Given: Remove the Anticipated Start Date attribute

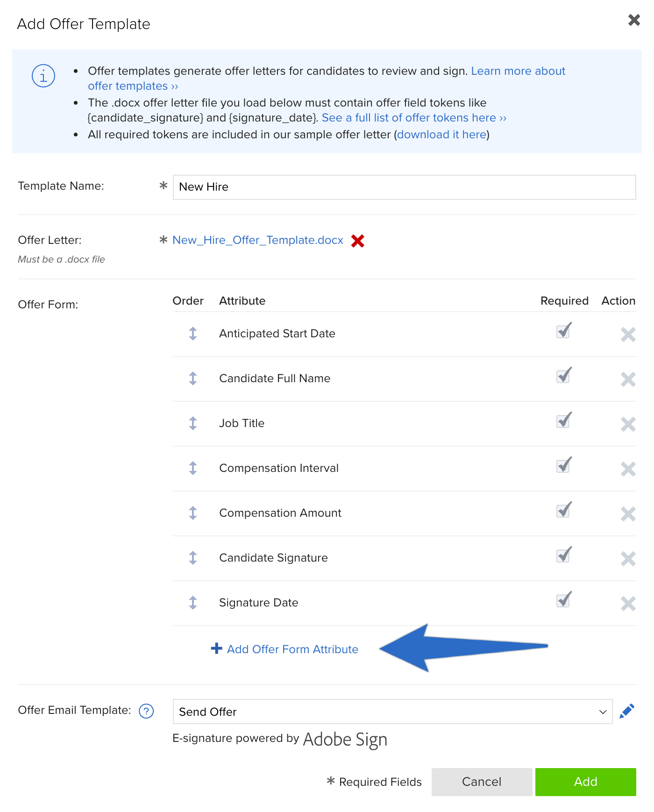Looking at the screenshot, I should tap(628, 335).
